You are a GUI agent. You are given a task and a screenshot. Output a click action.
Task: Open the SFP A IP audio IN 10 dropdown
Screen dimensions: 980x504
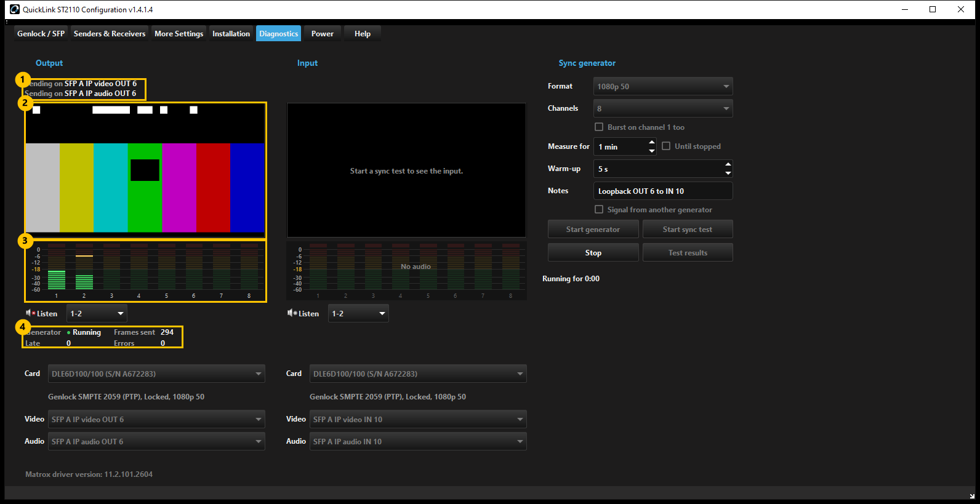click(x=418, y=441)
